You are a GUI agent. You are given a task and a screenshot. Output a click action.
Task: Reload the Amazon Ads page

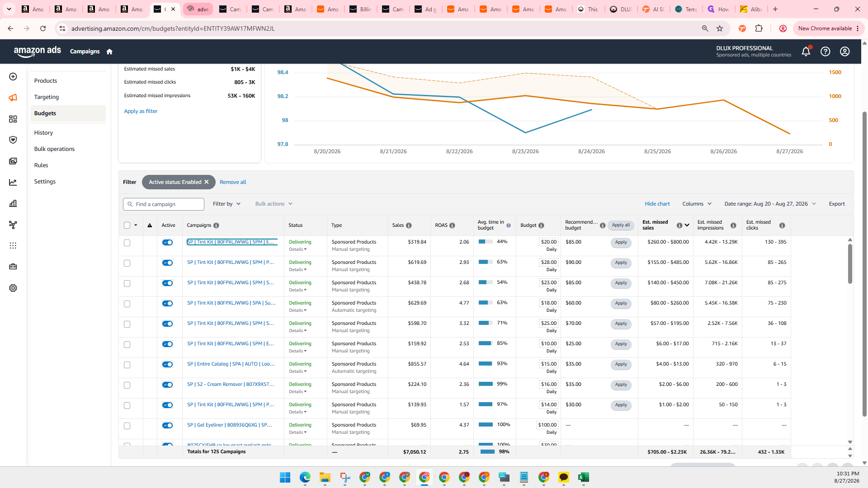(x=43, y=28)
